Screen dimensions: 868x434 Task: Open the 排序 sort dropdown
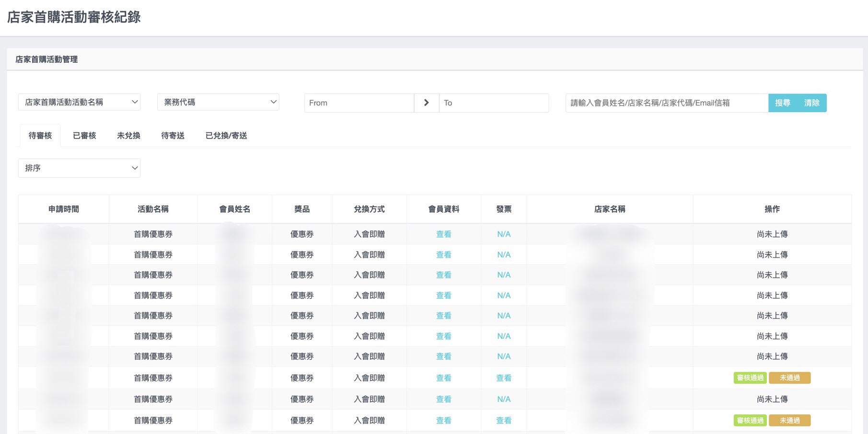[x=79, y=168]
